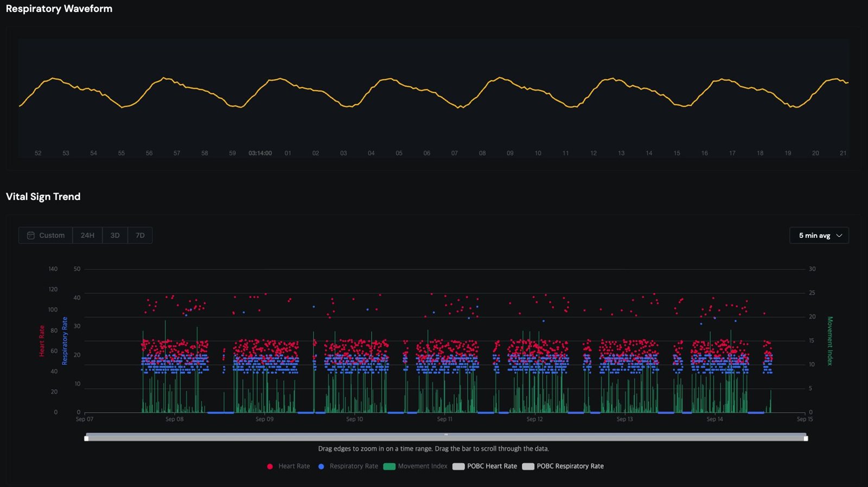Click the drag edges zoom instruction text

pyautogui.click(x=433, y=449)
